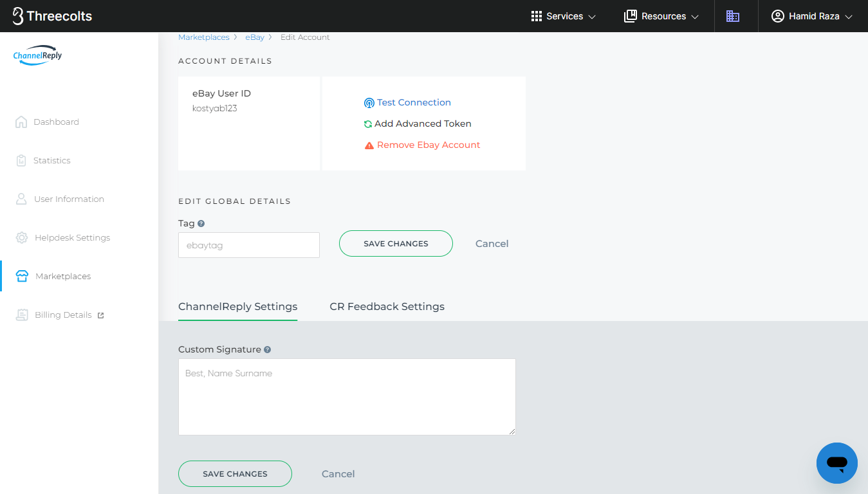Click the Test Connection signal icon
Viewport: 868px width, 494px height.
coord(369,103)
